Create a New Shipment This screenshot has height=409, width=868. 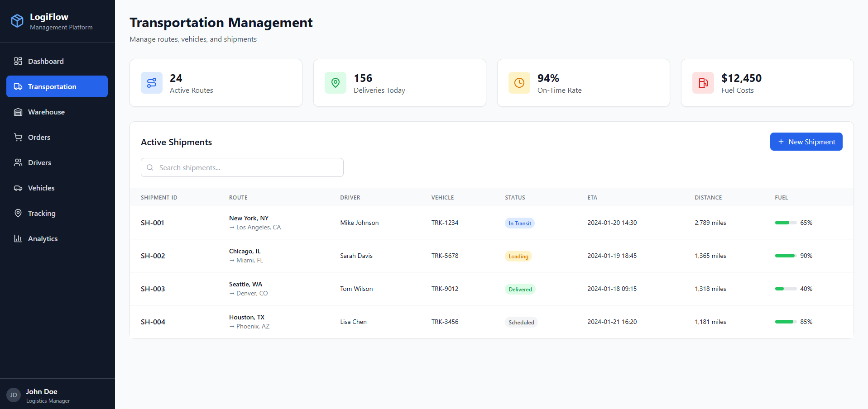[x=806, y=142]
